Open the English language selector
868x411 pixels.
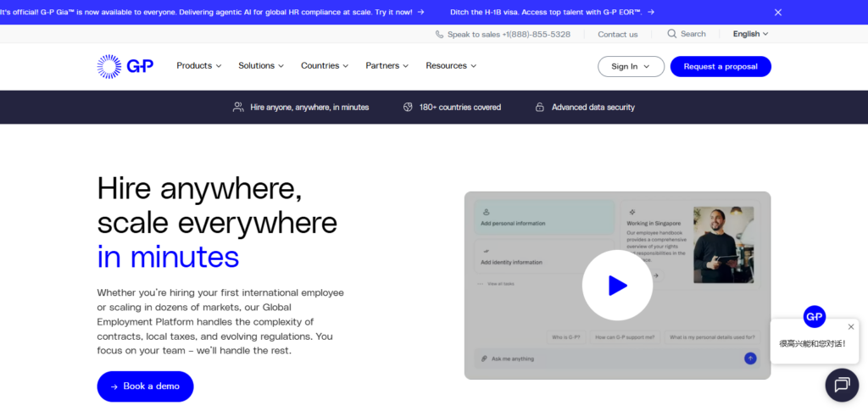pos(751,34)
